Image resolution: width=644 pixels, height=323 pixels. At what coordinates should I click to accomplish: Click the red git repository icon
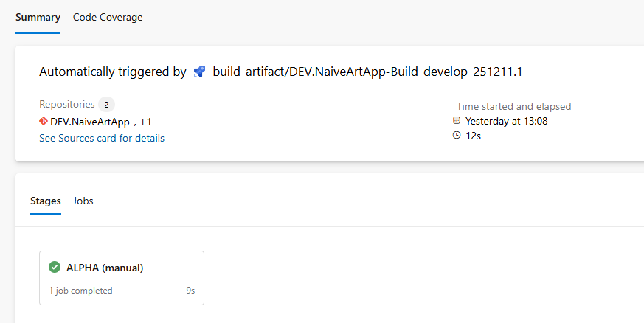(x=44, y=121)
